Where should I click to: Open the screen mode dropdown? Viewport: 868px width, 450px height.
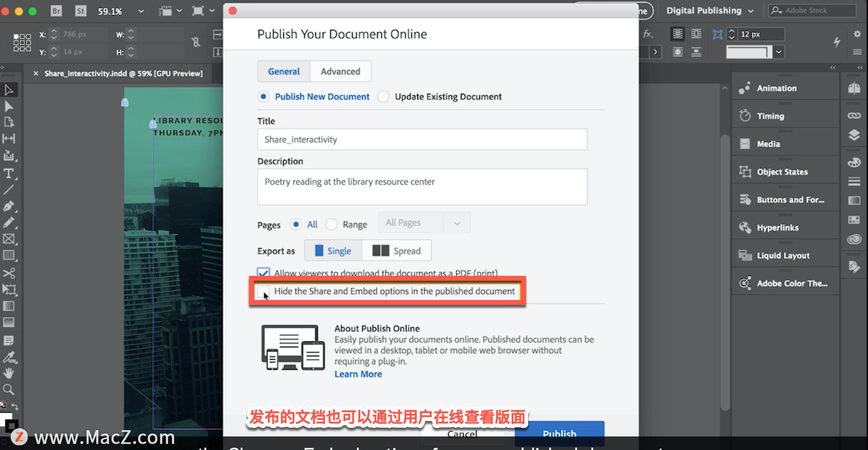coord(203,11)
